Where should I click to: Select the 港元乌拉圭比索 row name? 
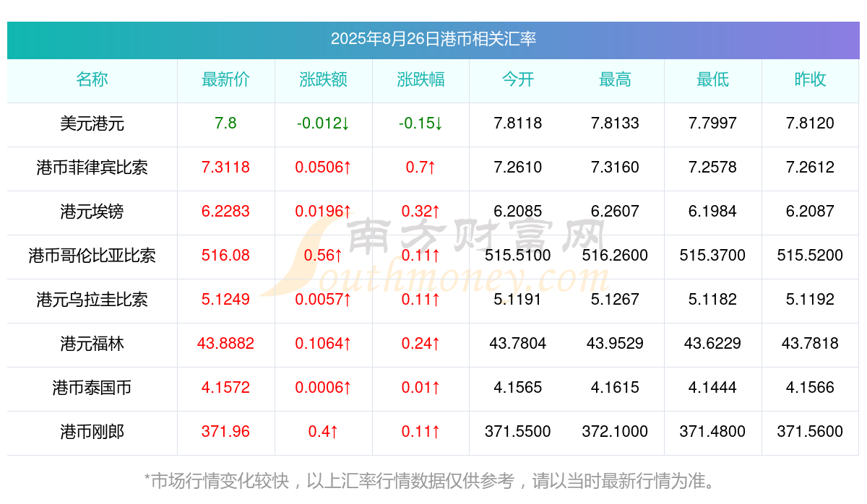click(x=92, y=300)
